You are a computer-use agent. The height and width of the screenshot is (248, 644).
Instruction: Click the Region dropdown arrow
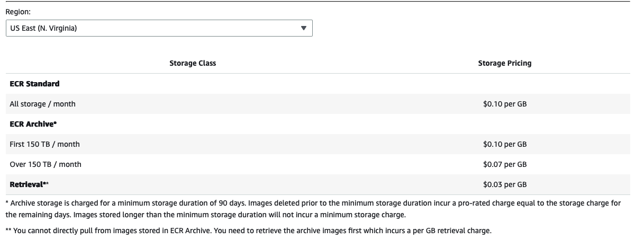click(x=303, y=29)
